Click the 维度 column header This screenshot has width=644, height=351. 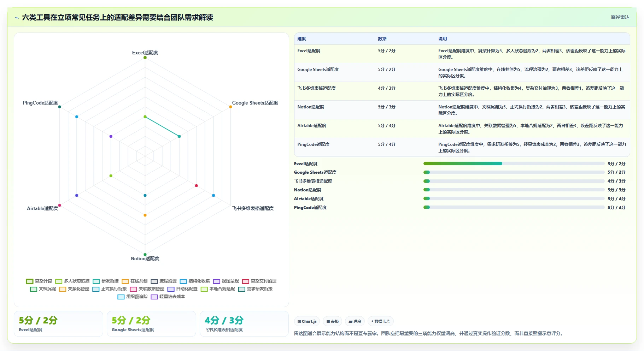click(301, 39)
